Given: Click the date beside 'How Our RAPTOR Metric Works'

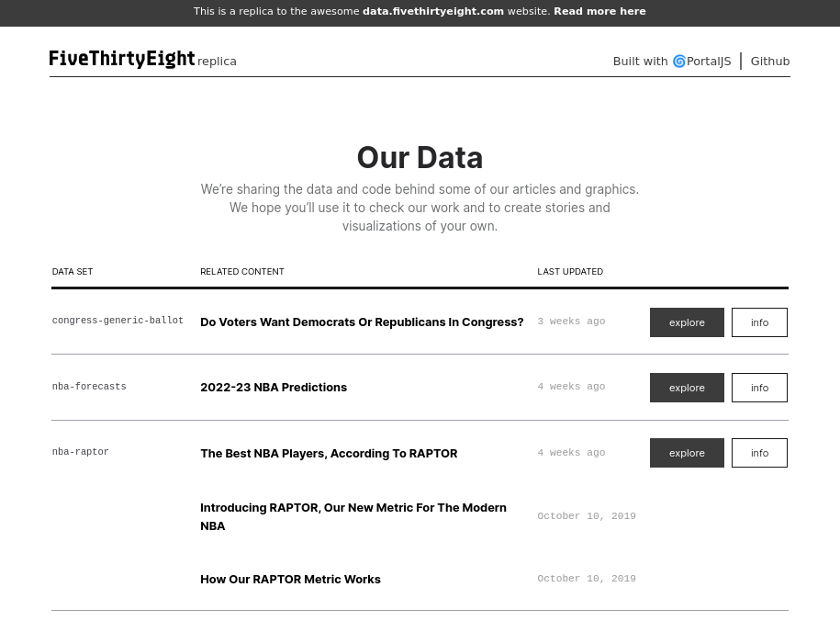Looking at the screenshot, I should pos(587,579).
